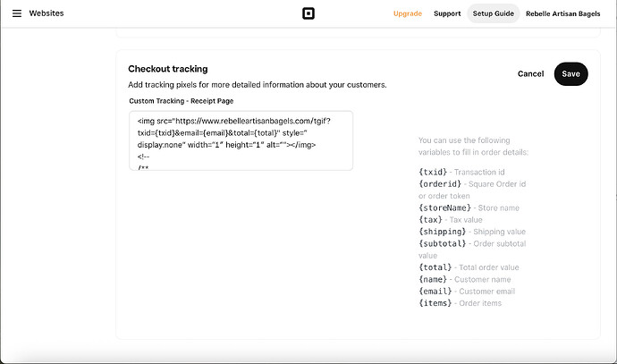Open the hamburger navigation menu
The height and width of the screenshot is (364, 617).
tap(16, 13)
